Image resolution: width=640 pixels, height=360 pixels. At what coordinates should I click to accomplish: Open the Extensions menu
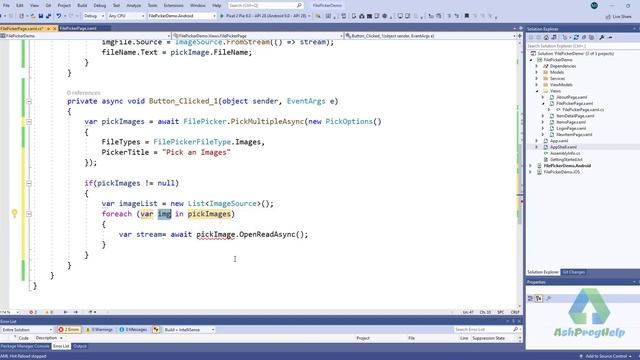coord(173,6)
